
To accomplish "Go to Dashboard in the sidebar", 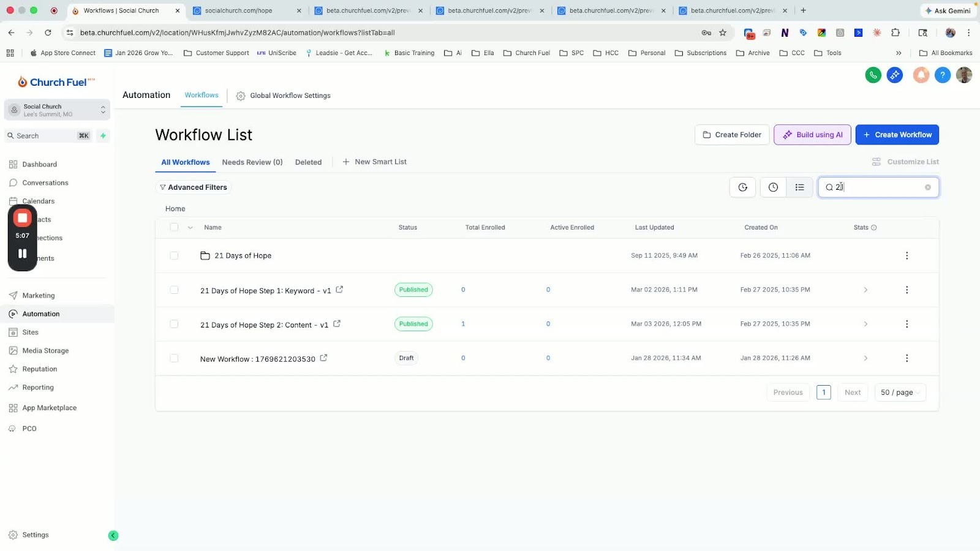I will coord(40,165).
